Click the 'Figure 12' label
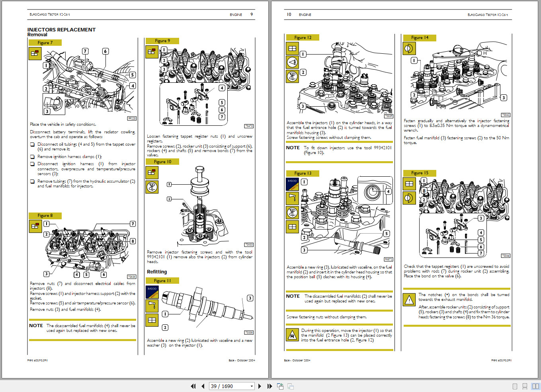Image resolution: width=541 pixels, height=392 pixels. [303, 37]
